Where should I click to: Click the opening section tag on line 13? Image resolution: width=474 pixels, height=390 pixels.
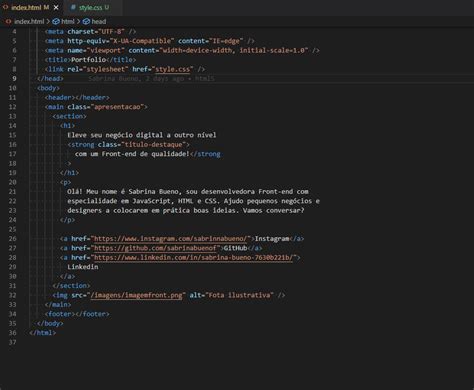[x=69, y=116]
